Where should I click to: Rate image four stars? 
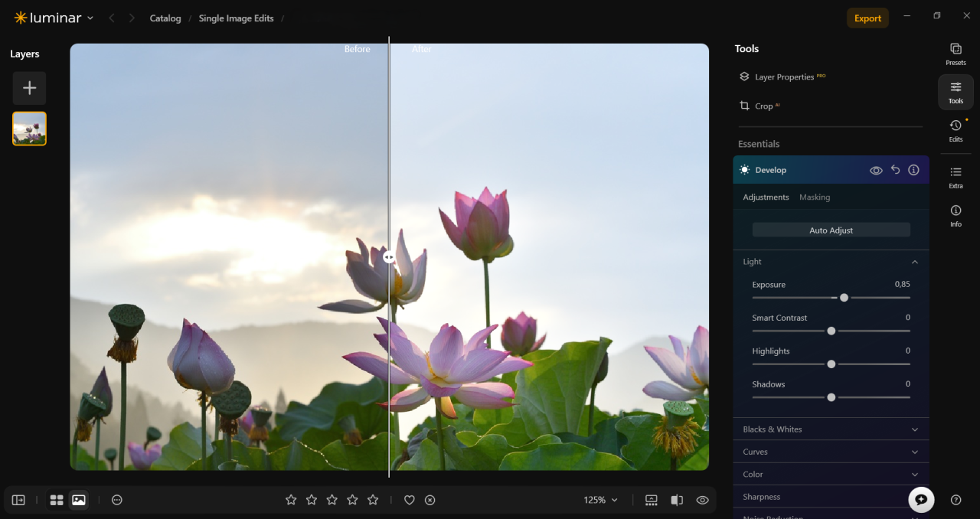[x=352, y=500]
